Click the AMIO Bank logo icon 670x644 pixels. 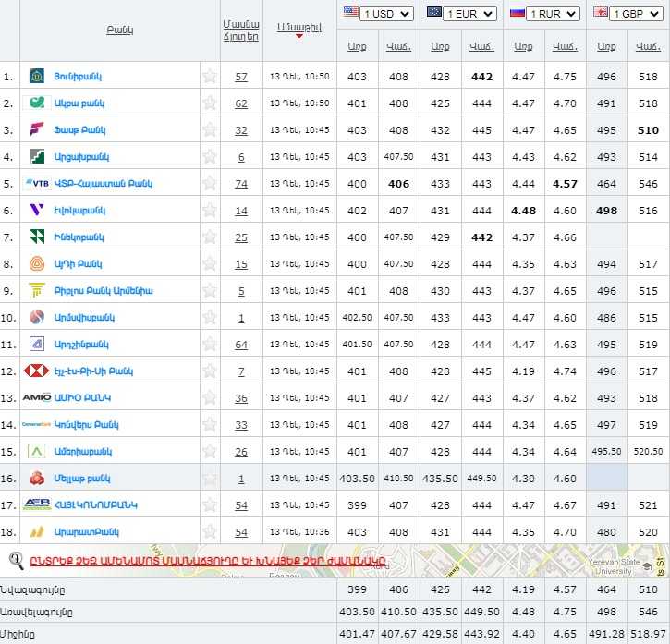(x=37, y=398)
